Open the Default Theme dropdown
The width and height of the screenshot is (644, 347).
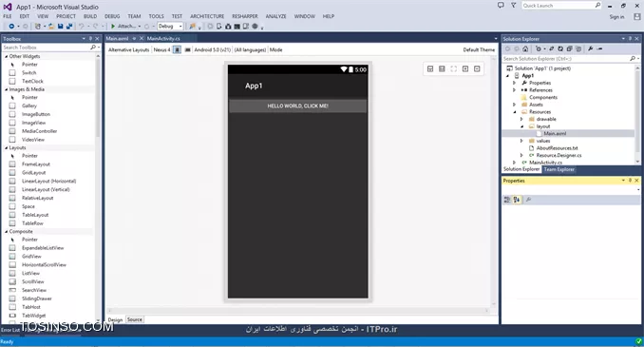(x=479, y=49)
